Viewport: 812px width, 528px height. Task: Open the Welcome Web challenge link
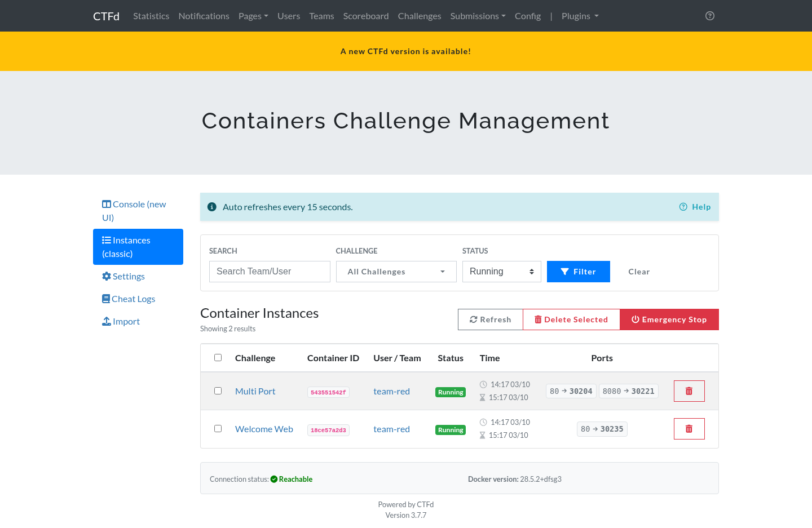point(264,429)
